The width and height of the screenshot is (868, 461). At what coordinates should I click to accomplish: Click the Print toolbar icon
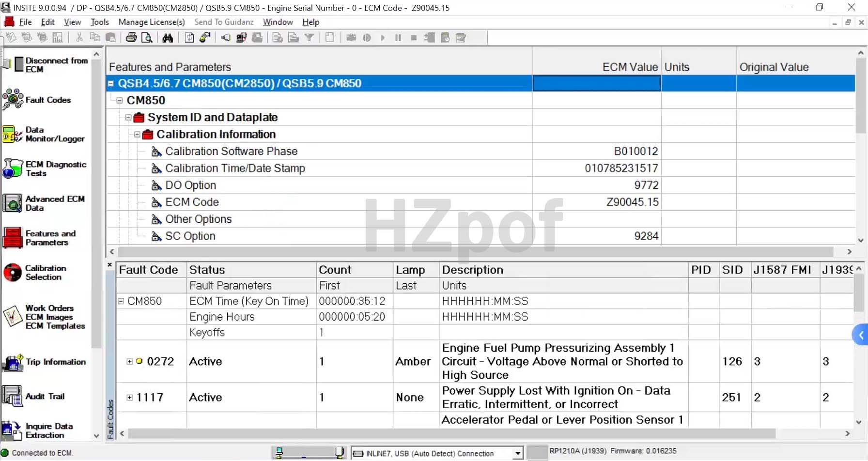pos(131,38)
